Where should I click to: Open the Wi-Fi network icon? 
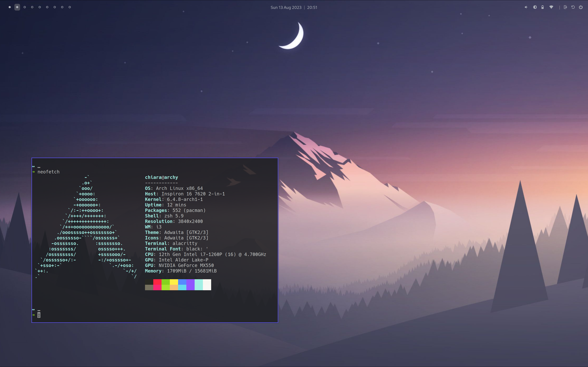[551, 7]
